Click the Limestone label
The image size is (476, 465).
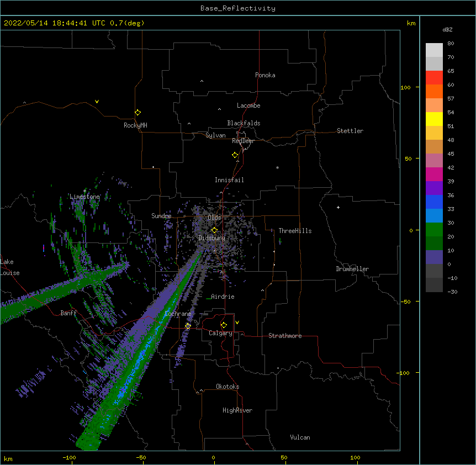(x=84, y=197)
